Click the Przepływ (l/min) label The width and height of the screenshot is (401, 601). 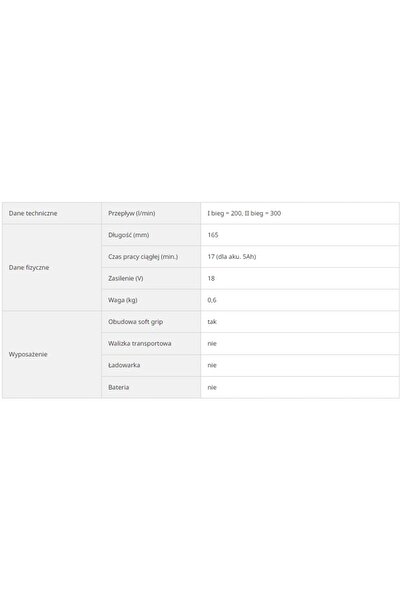coord(131,213)
